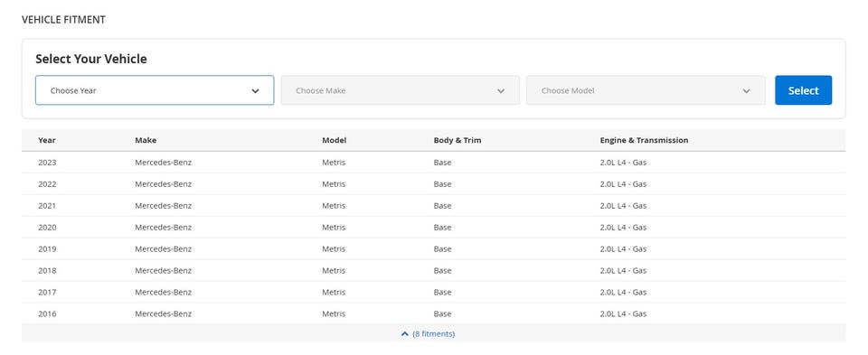Screen dimensions: 868x355
Task: Select the 2023 year cell
Action: pyautogui.click(x=47, y=163)
